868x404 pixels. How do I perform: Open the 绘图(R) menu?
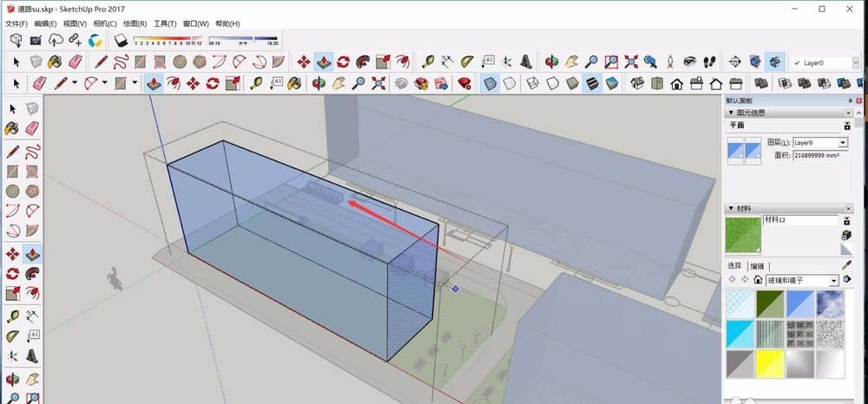point(135,23)
